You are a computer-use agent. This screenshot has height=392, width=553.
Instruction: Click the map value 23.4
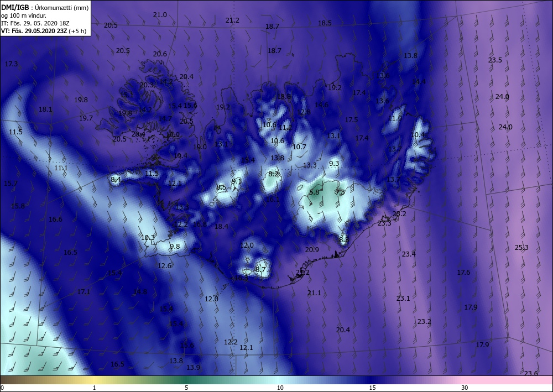click(x=409, y=254)
